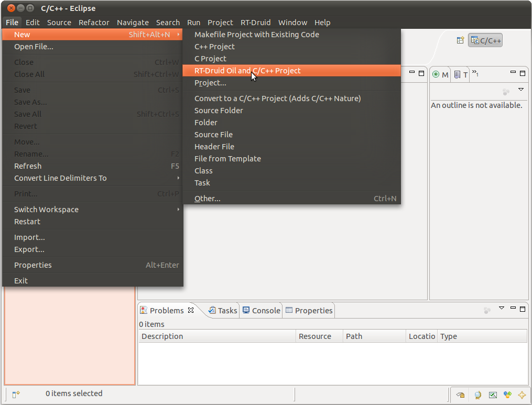The image size is (532, 405).
Task: Click the star icon in bottom-right corner
Action: pos(522,395)
